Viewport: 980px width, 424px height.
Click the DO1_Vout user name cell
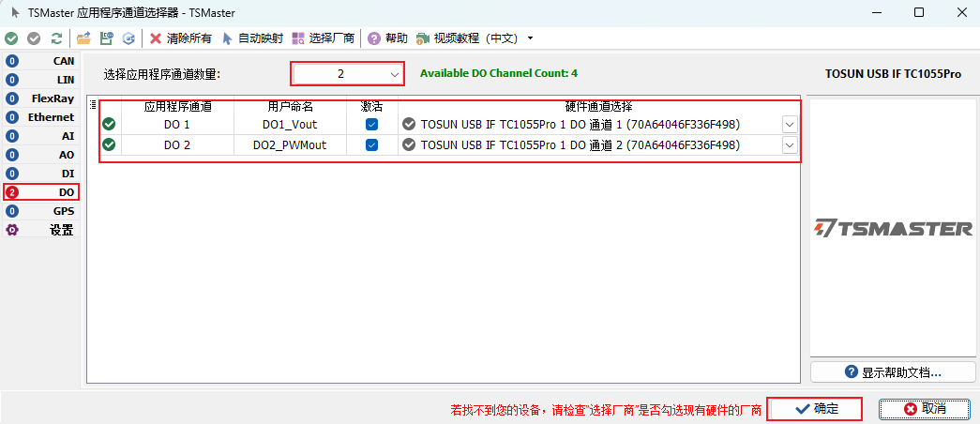tap(290, 125)
